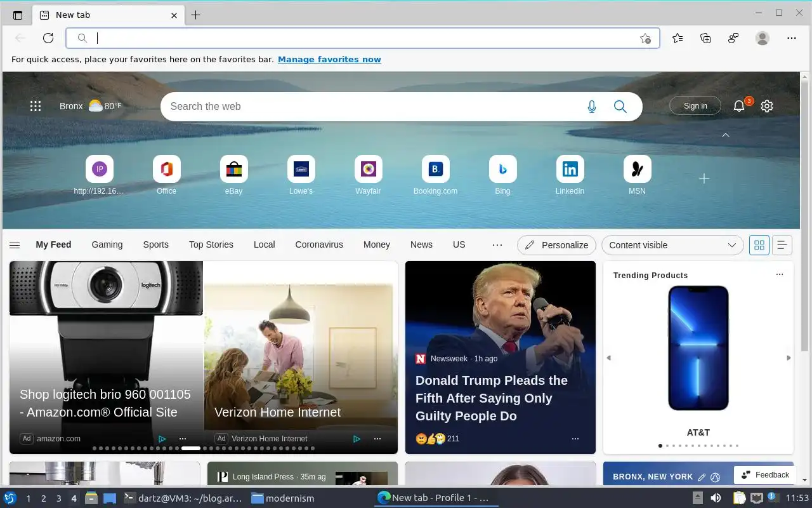The image size is (812, 508).
Task: Open the Donald Trump Pleads the Fifth headline
Action: click(492, 398)
